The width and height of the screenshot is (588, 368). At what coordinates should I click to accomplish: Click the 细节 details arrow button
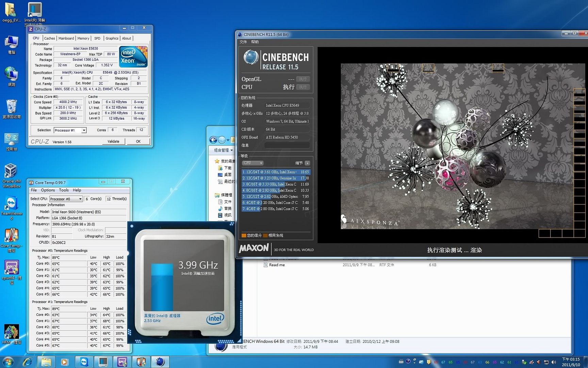(x=307, y=163)
